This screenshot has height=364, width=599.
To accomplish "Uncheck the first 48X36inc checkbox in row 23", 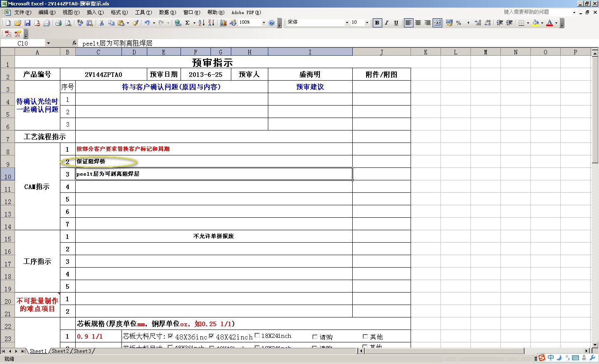I will pyautogui.click(x=171, y=336).
